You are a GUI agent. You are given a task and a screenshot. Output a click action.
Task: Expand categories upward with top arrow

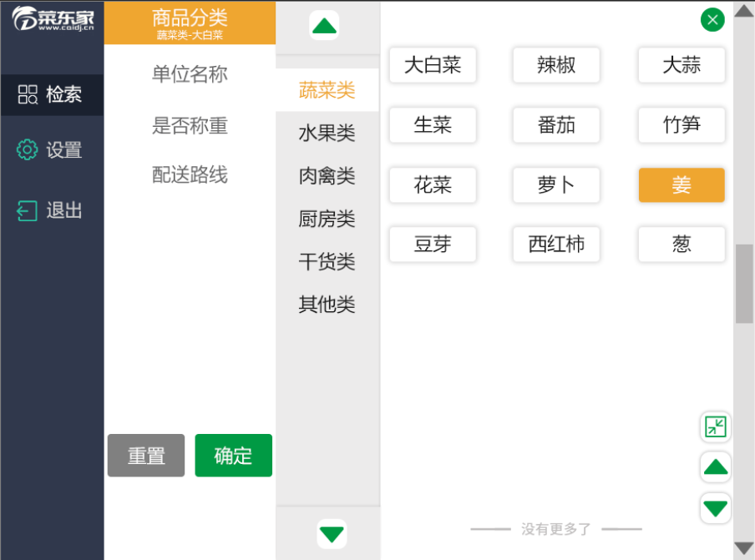tap(326, 24)
